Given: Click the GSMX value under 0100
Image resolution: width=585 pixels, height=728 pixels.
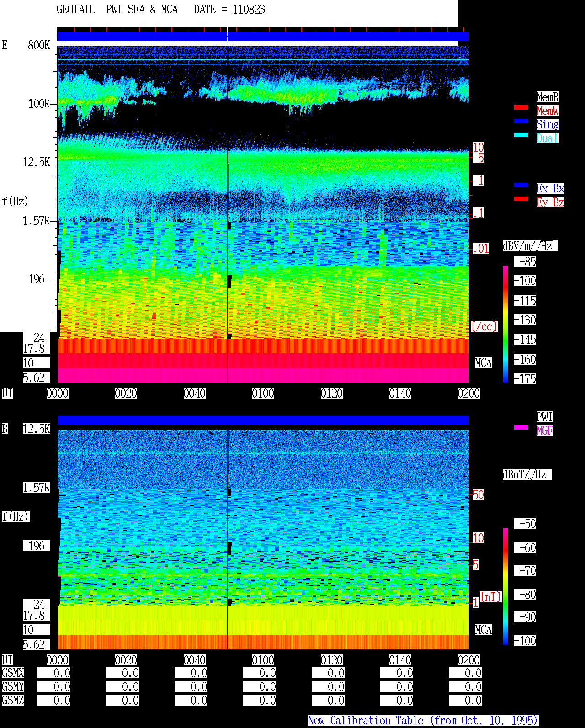Looking at the screenshot, I should pyautogui.click(x=260, y=673).
